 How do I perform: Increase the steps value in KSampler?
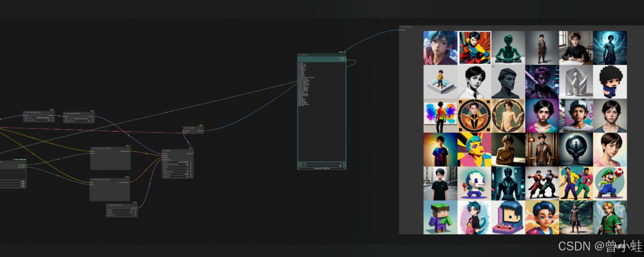(x=191, y=167)
